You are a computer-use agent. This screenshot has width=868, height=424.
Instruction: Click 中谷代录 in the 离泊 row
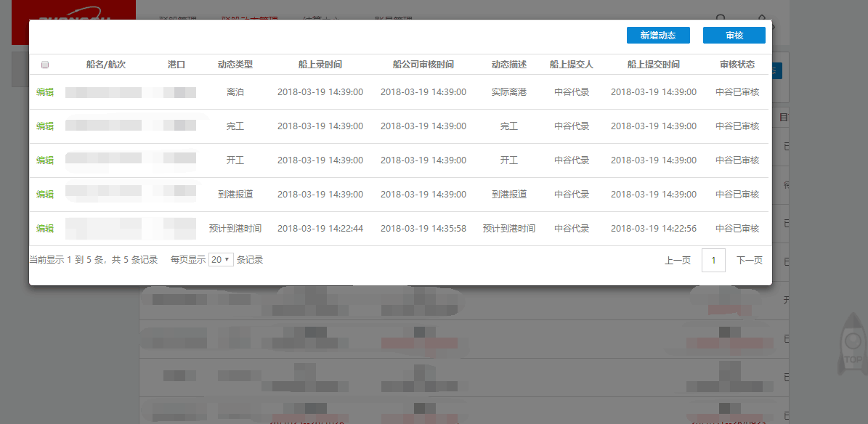coord(572,92)
